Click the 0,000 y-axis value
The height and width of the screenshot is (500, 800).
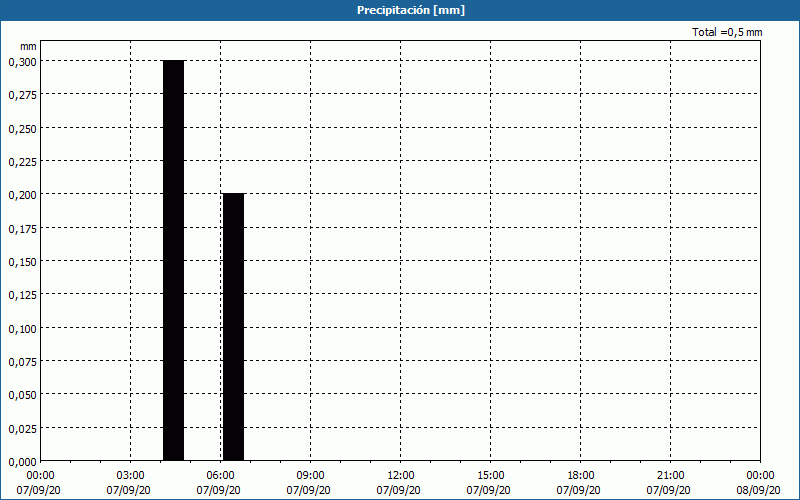click(x=22, y=462)
